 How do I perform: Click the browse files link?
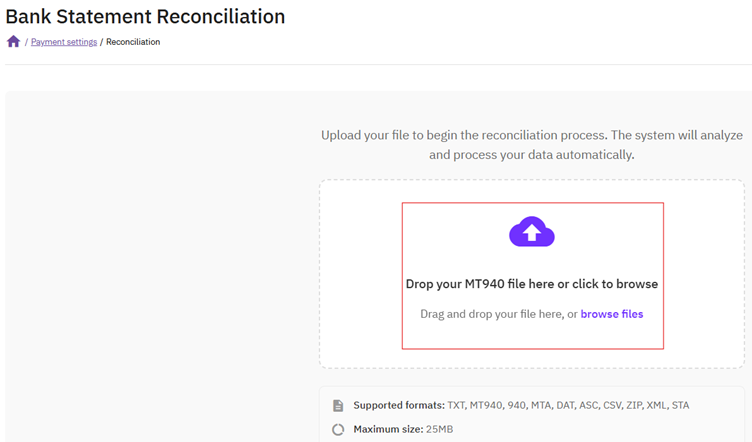coord(612,314)
